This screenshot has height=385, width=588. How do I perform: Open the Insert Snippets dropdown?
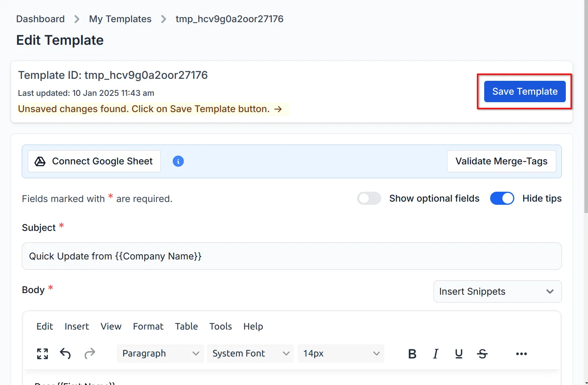497,292
